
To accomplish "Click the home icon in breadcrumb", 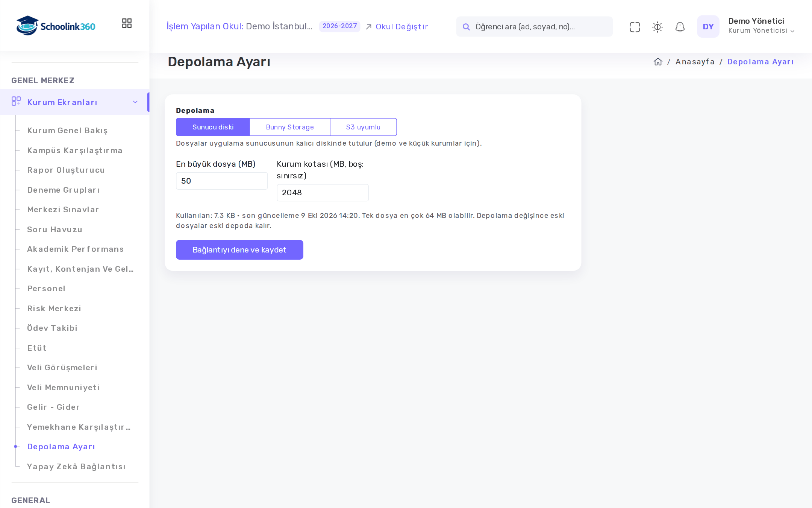I will click(x=658, y=62).
